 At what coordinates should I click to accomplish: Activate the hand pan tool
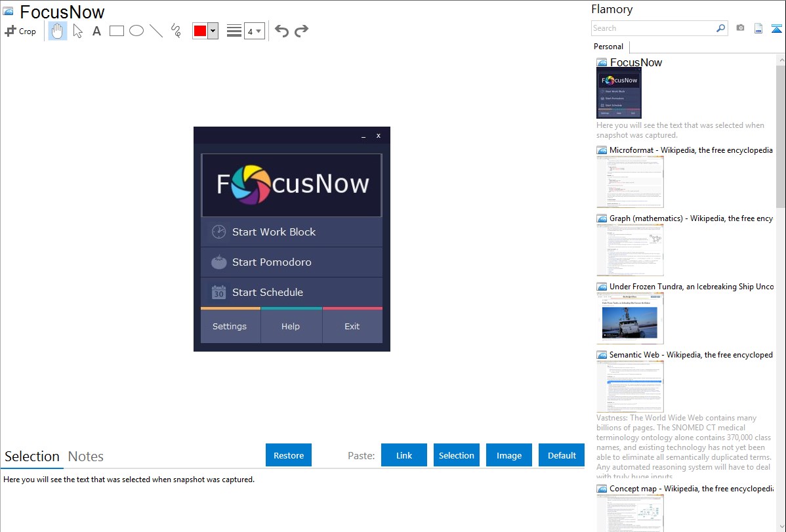pos(58,31)
